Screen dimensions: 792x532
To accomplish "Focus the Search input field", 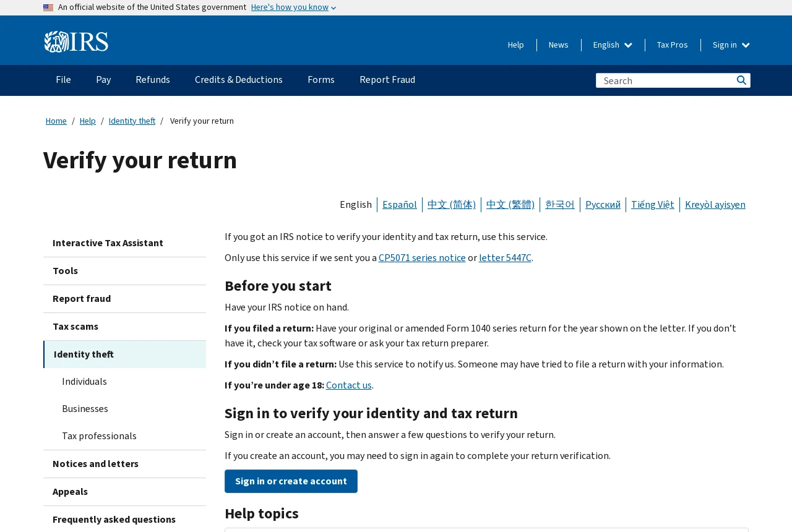I will (665, 80).
